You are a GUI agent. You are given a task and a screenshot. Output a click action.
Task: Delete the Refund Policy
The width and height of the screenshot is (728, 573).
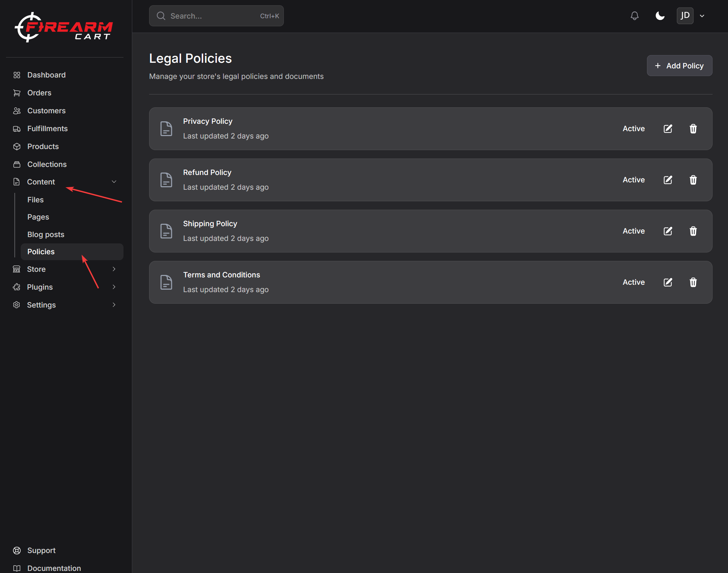coord(693,180)
